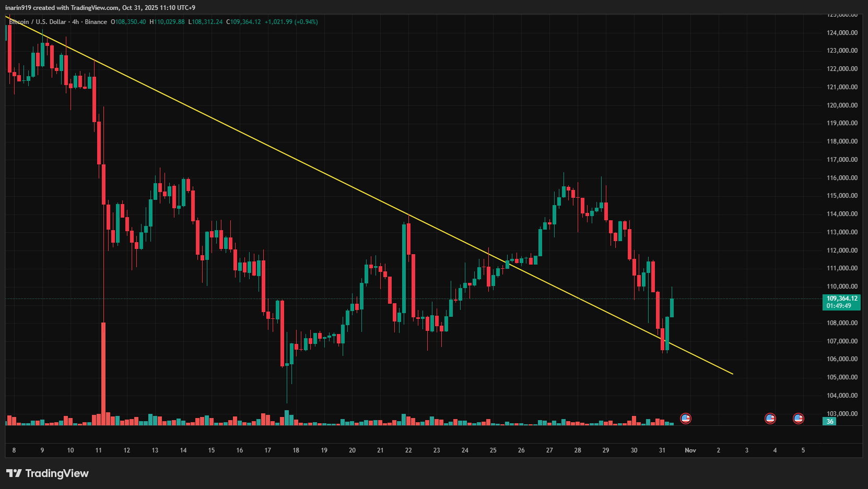
Task: Click the US flag event icon near Nov 4
Action: [x=770, y=419]
